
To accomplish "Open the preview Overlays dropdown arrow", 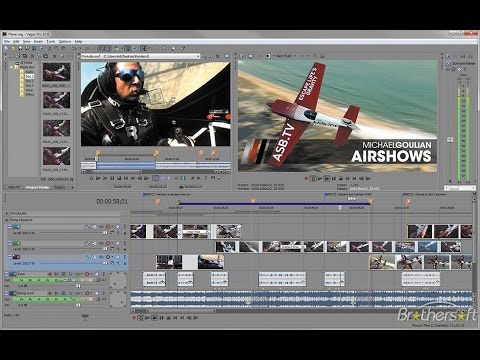I will [308, 56].
